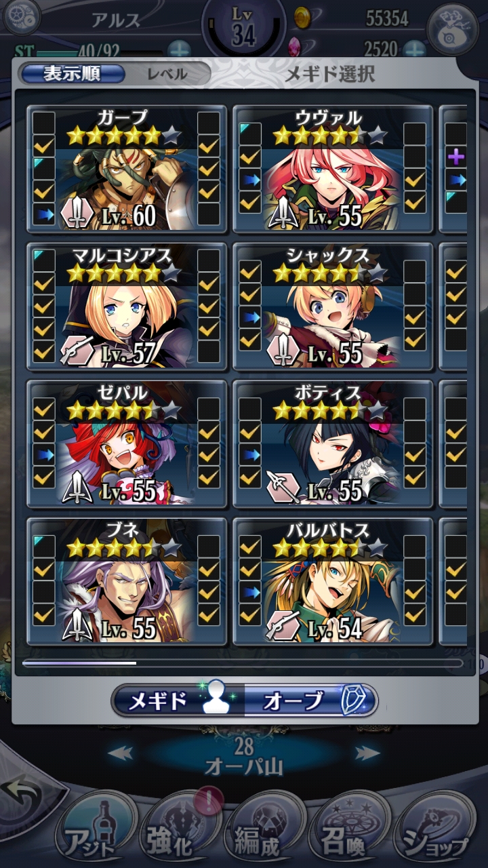488x868 pixels.
Task: Select the ガープ Lv. 60 character card
Action: pos(127,169)
